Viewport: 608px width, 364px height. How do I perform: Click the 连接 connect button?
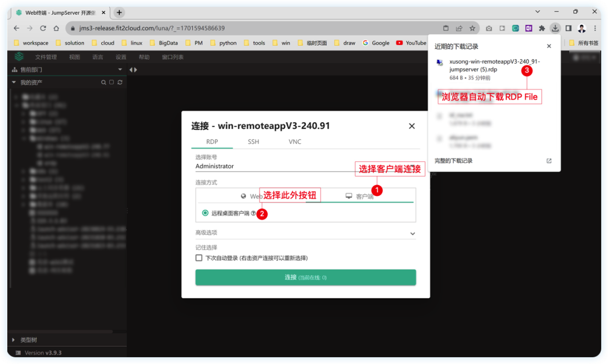(306, 277)
